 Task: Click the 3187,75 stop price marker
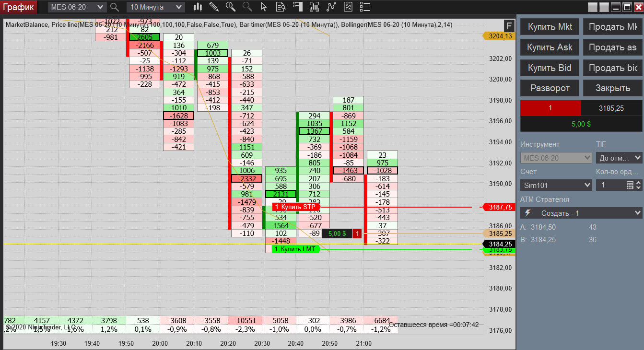pyautogui.click(x=499, y=207)
